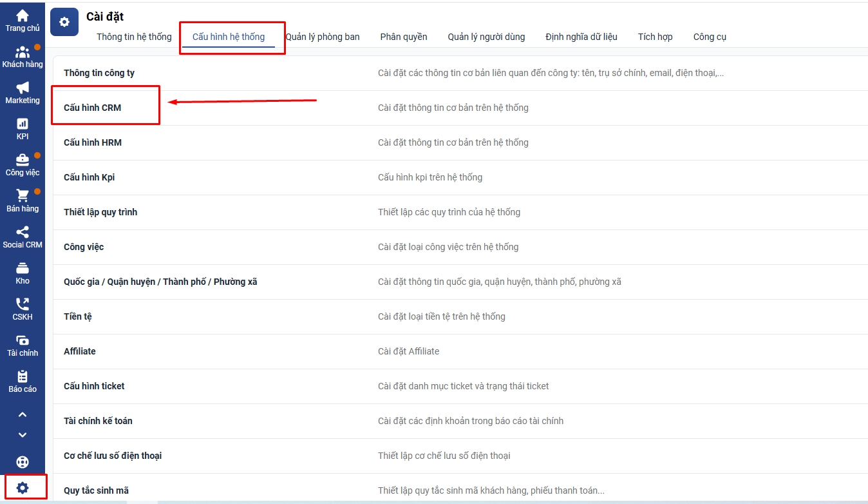Open Cấu hình CRM settings row
868x504 pixels.
[93, 108]
